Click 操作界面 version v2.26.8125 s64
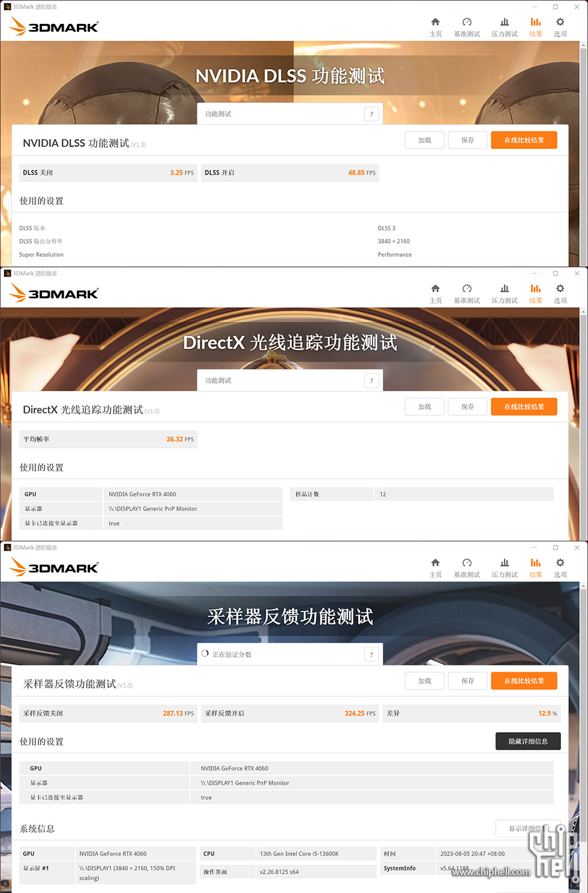 [x=316, y=872]
